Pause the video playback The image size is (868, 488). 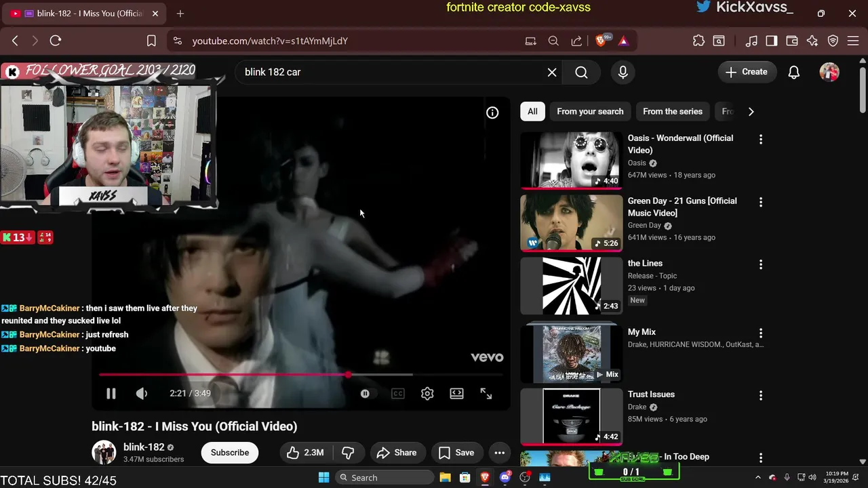(x=111, y=394)
